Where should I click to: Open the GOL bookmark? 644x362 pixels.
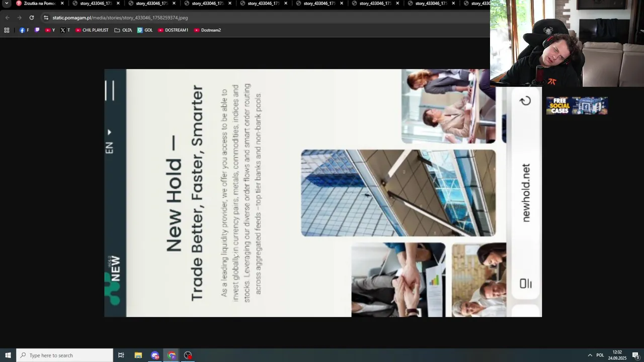coord(145,30)
